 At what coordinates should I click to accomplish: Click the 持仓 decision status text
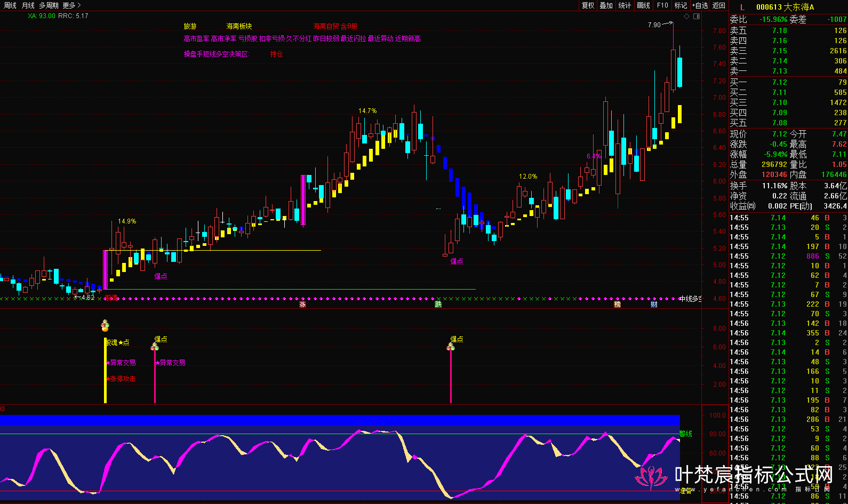click(276, 54)
